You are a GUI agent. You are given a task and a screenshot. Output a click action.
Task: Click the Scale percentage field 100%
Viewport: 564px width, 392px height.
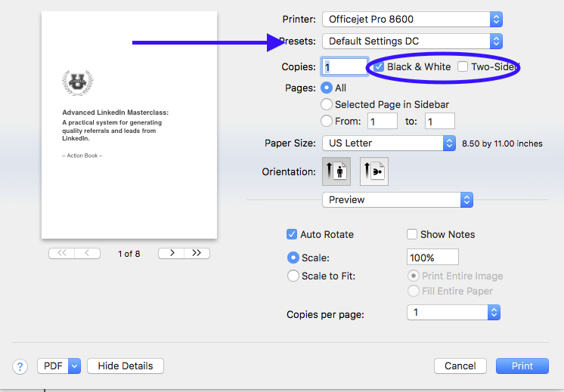click(x=432, y=258)
